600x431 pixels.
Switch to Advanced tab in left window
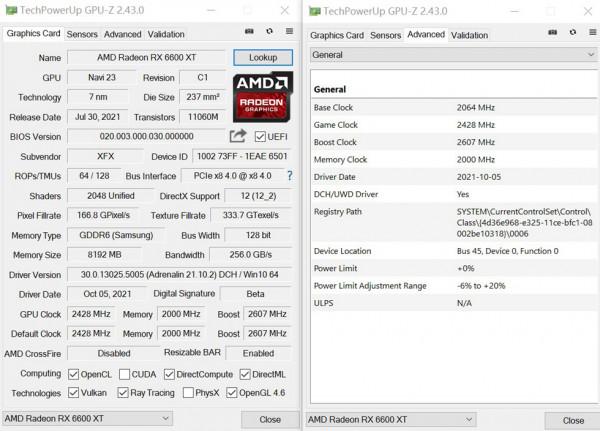tap(122, 34)
